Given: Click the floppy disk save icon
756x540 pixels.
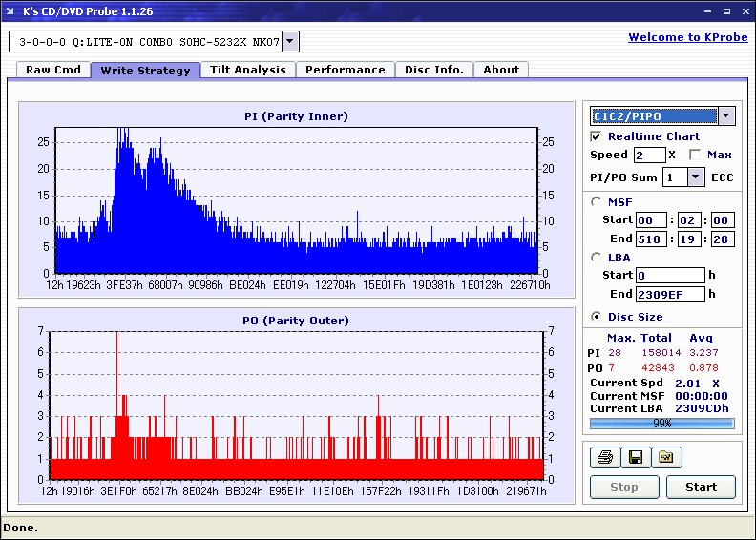Looking at the screenshot, I should pos(635,458).
